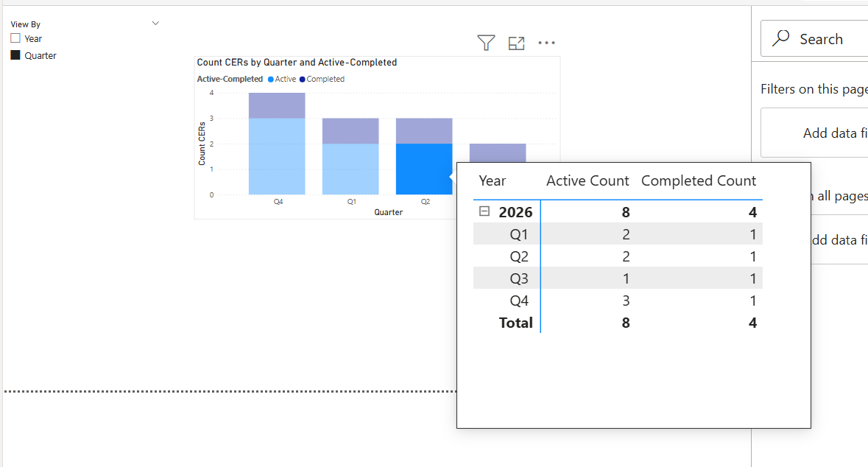Open the filter icon above the chart
The image size is (868, 467).
(x=486, y=43)
